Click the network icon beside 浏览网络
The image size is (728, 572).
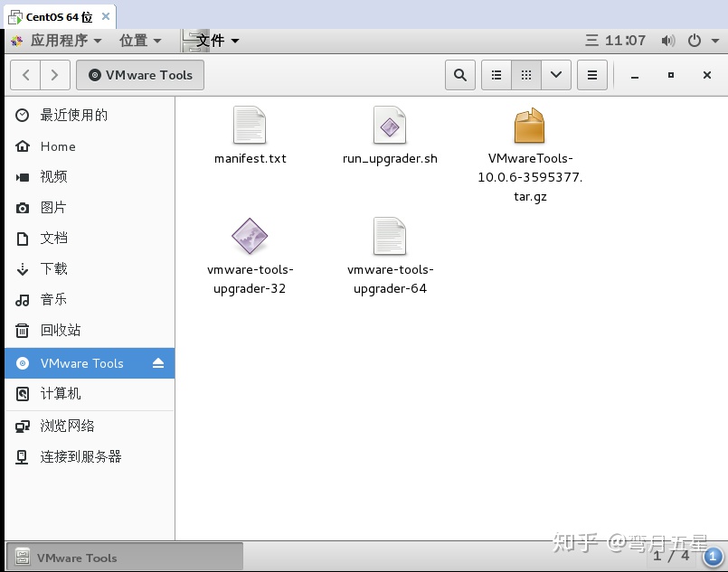pos(23,427)
